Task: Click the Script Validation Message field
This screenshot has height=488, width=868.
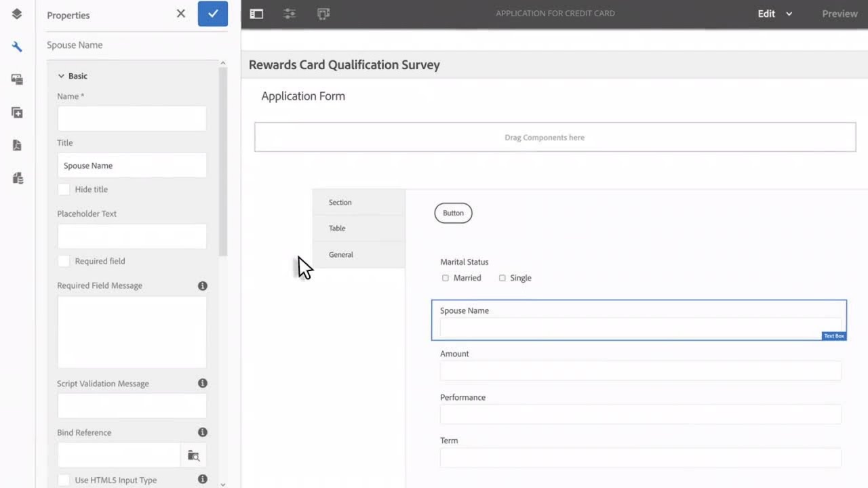Action: pos(132,406)
